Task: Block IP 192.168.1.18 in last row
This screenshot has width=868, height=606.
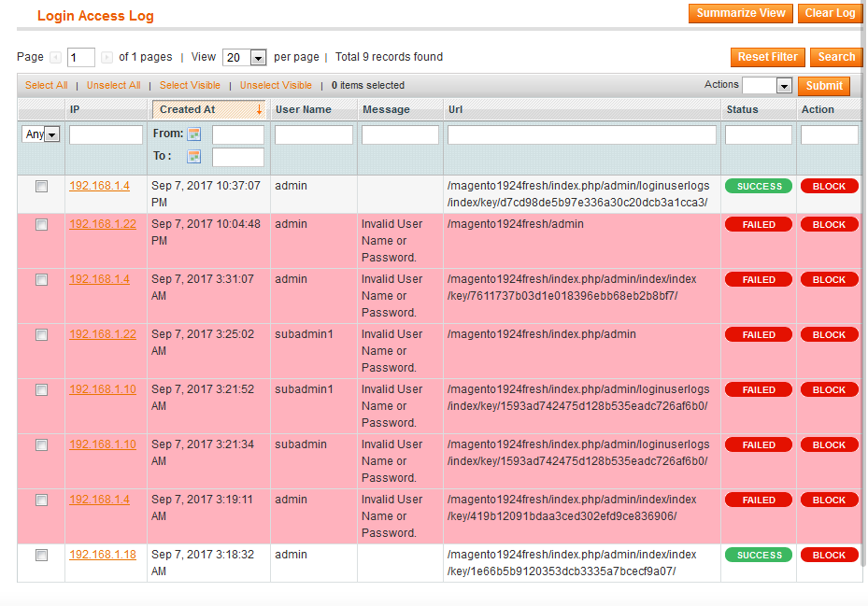Action: [x=829, y=555]
